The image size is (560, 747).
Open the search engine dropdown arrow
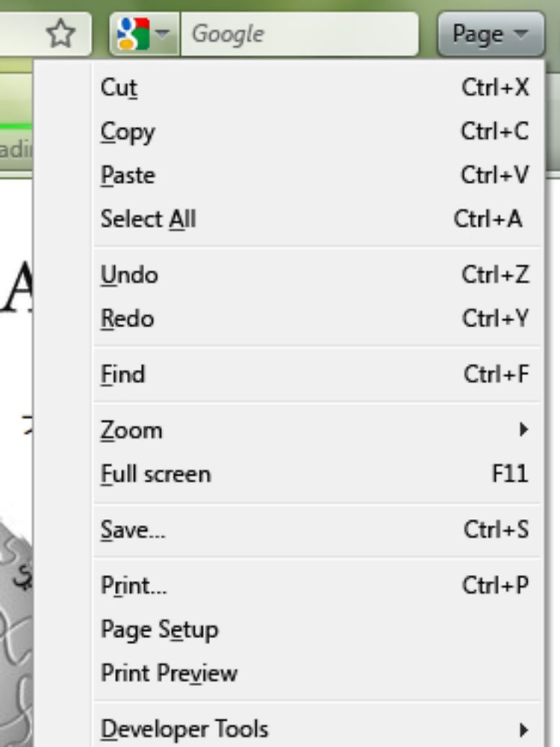coord(165,34)
